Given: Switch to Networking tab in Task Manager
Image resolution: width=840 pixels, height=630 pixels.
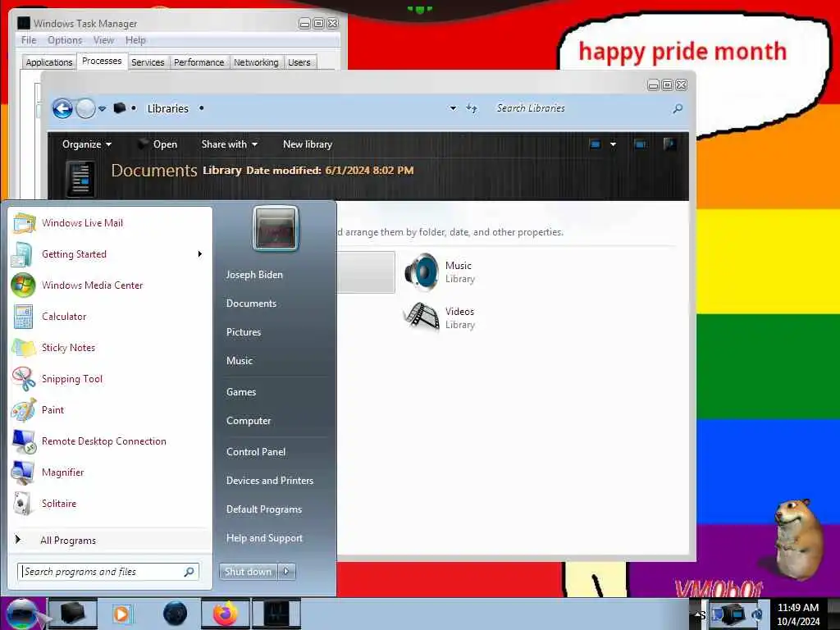Looking at the screenshot, I should pyautogui.click(x=256, y=62).
